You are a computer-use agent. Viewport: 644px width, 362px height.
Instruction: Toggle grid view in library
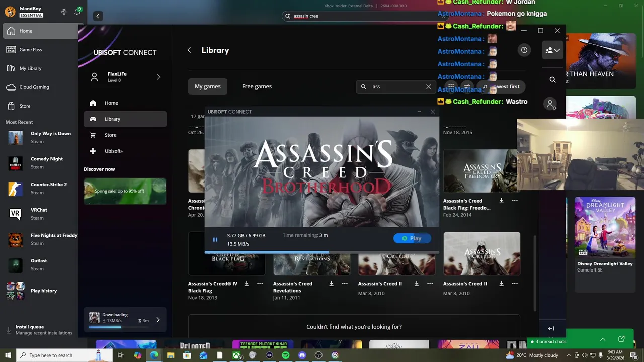point(451,86)
